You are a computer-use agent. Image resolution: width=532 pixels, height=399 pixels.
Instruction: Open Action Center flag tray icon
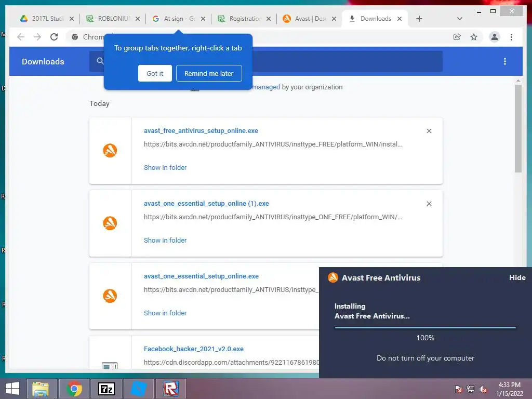click(x=458, y=389)
